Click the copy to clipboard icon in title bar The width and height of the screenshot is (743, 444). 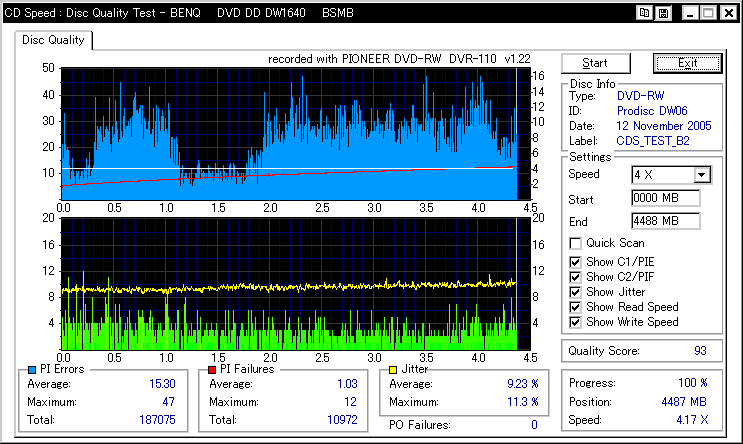pos(644,13)
